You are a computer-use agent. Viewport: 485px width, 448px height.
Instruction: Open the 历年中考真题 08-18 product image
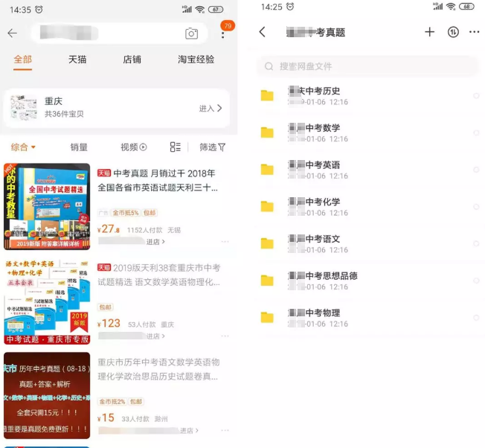coord(47,395)
